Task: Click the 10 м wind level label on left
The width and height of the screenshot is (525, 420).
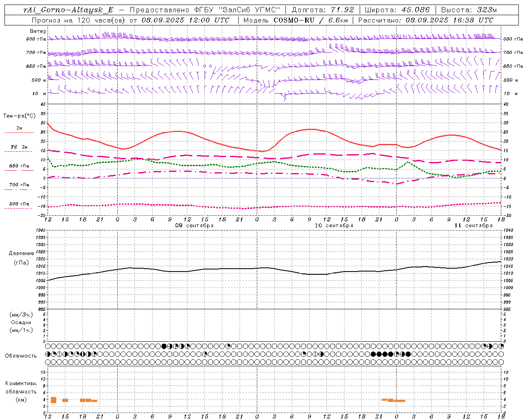Action: pyautogui.click(x=39, y=94)
